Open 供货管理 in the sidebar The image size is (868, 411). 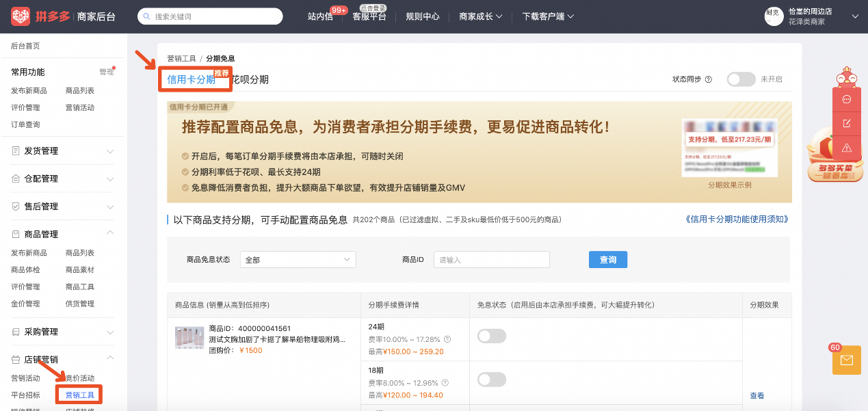(x=80, y=304)
